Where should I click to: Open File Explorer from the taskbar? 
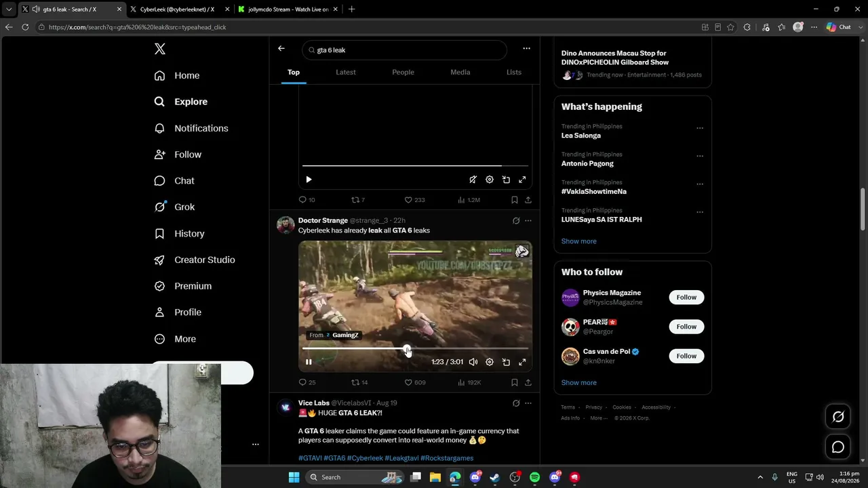[435, 477]
